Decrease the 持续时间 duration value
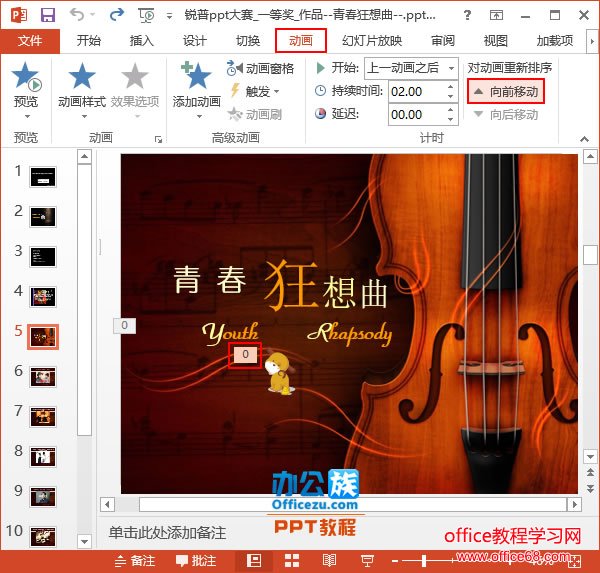Viewport: 600px width, 573px height. (450, 97)
